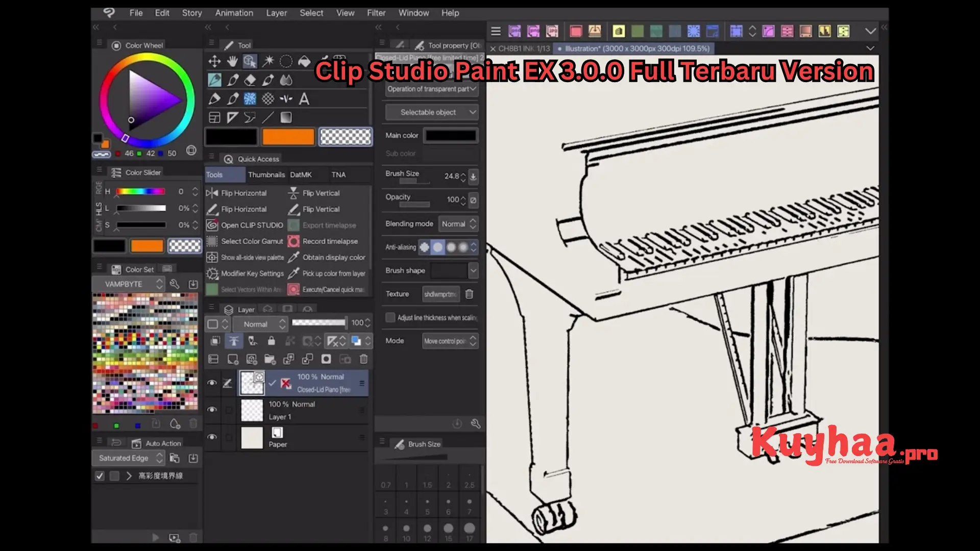Select the teal highlighted pen tool
This screenshot has height=551, width=980.
(214, 80)
